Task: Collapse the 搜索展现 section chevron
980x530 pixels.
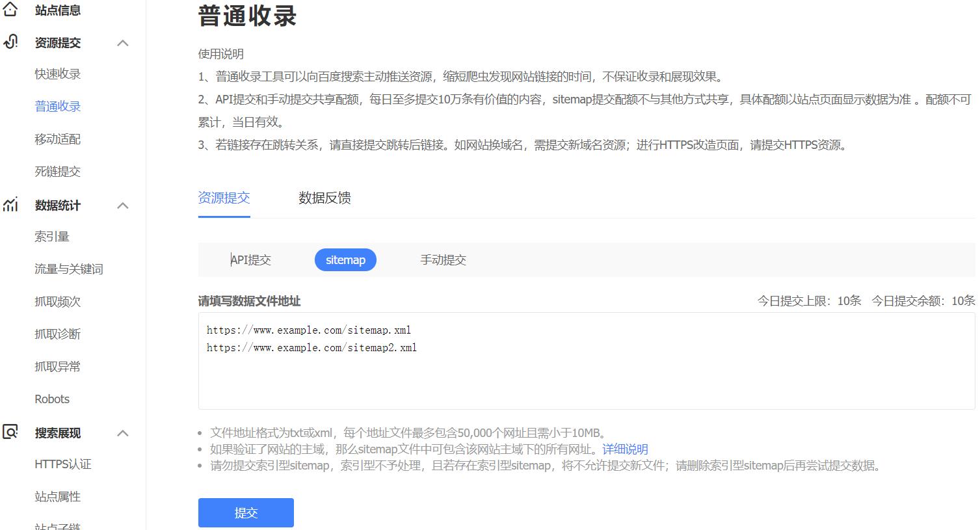Action: 122,432
